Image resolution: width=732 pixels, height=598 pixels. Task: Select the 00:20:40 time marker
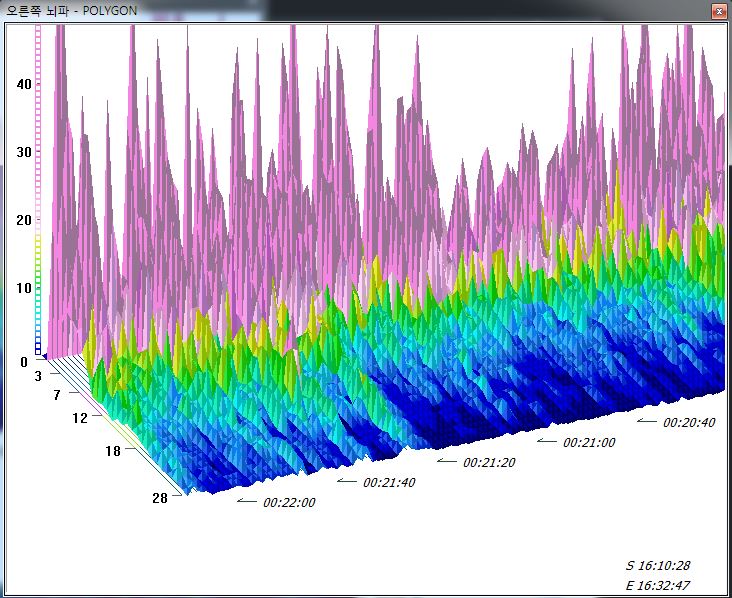[689, 422]
